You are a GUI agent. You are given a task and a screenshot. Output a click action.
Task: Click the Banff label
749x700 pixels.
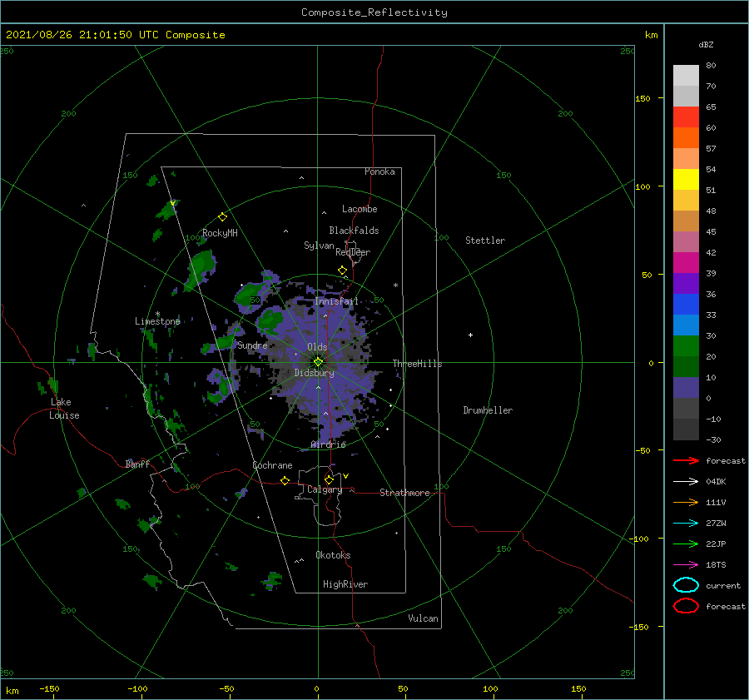(x=137, y=464)
